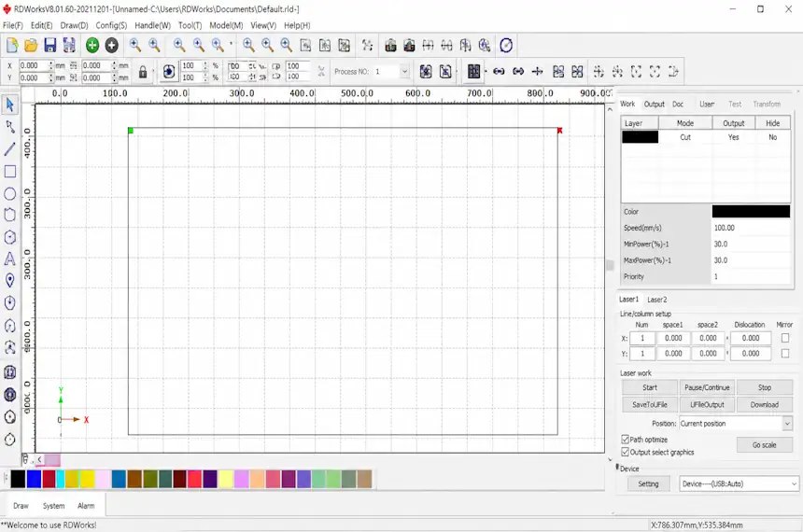Click the grid array icon in toolbar

[x=473, y=72]
